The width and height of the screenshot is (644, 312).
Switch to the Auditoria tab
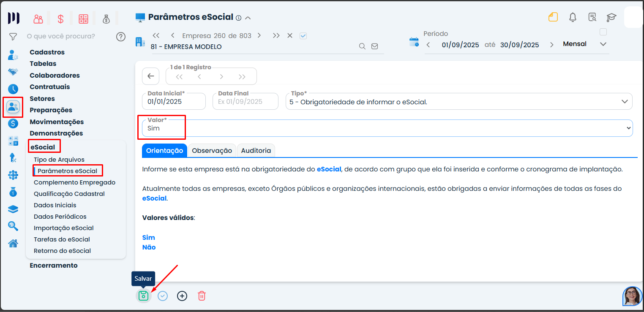[x=256, y=150]
